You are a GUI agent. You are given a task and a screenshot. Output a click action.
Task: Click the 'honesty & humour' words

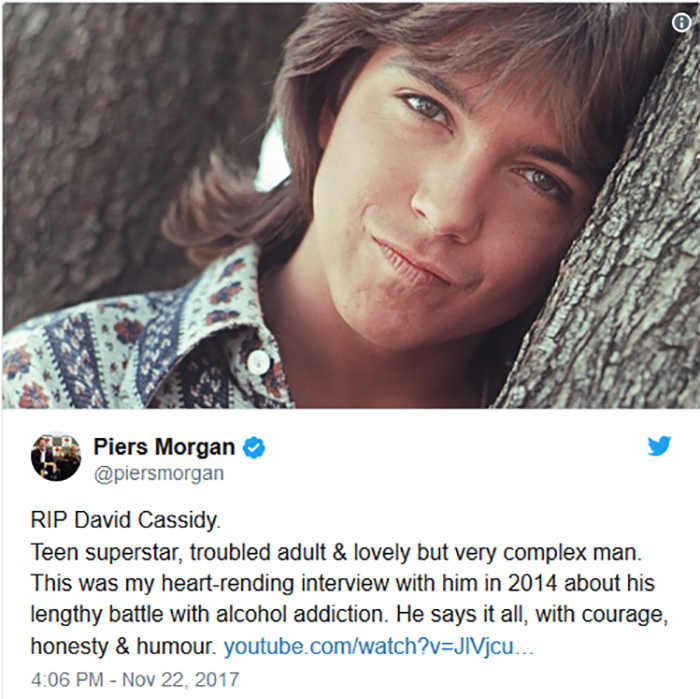click(x=123, y=646)
